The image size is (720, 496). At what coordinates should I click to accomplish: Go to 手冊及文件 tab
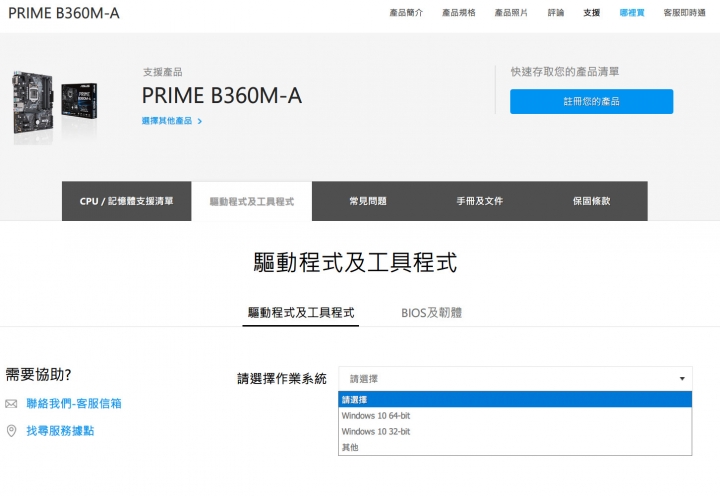click(480, 201)
